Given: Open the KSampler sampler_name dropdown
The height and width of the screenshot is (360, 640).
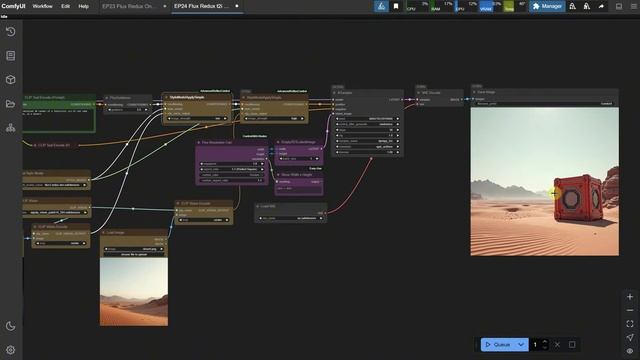Looking at the screenshot, I should [367, 141].
